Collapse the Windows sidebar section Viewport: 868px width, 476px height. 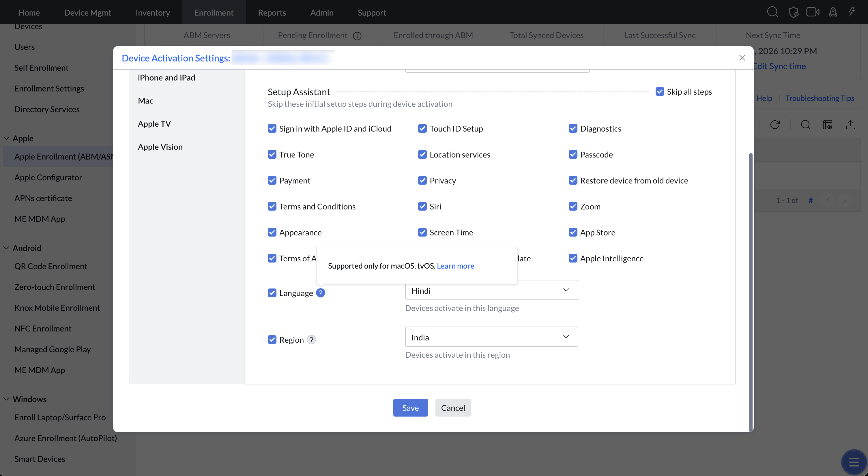(x=6, y=399)
